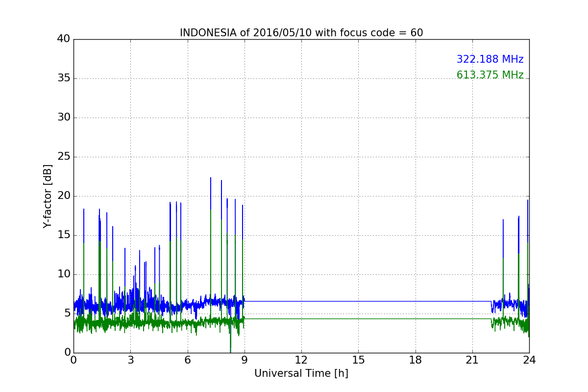Click x-axis tick label 21
The width and height of the screenshot is (588, 392).
(472, 360)
